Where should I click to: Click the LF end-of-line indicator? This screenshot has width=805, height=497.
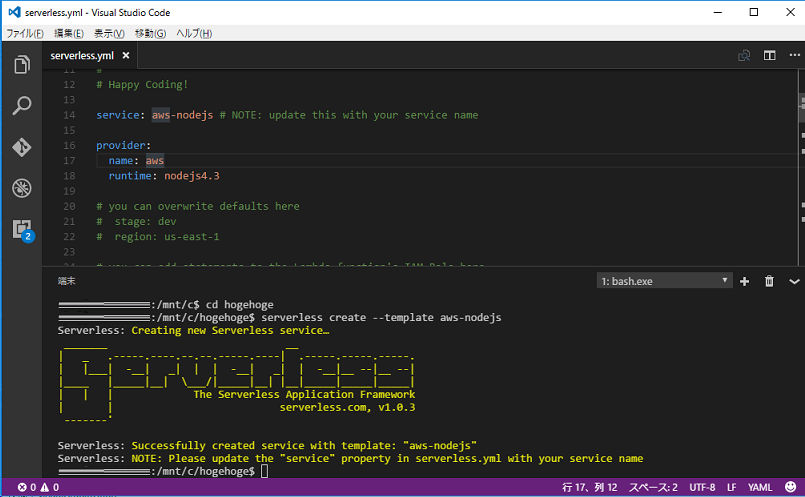732,487
